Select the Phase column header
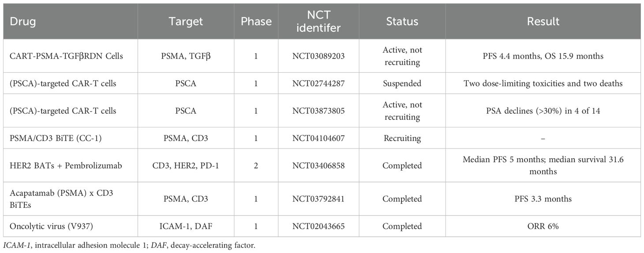 click(x=256, y=21)
